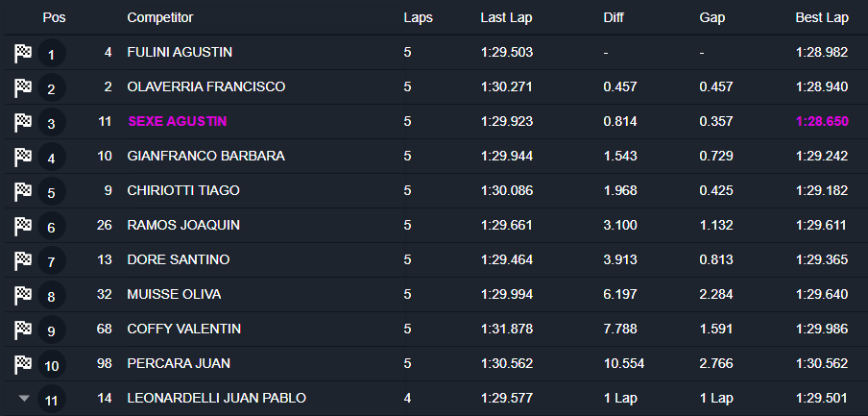868x416 pixels.
Task: Click the position 1 circle badge
Action: coord(51,54)
